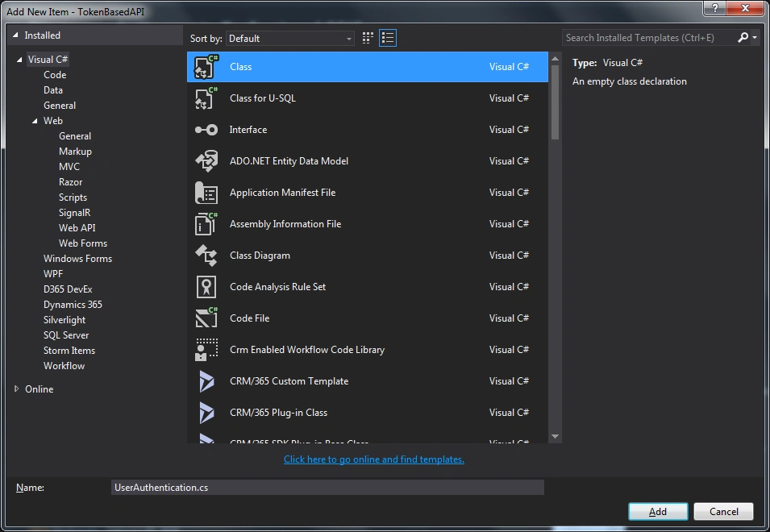Switch to medium icons view
The width and height of the screenshot is (770, 532).
368,38
